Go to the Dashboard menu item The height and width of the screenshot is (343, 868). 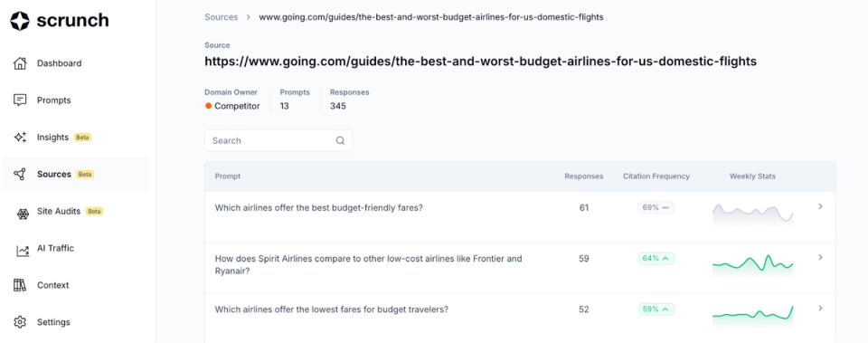60,63
